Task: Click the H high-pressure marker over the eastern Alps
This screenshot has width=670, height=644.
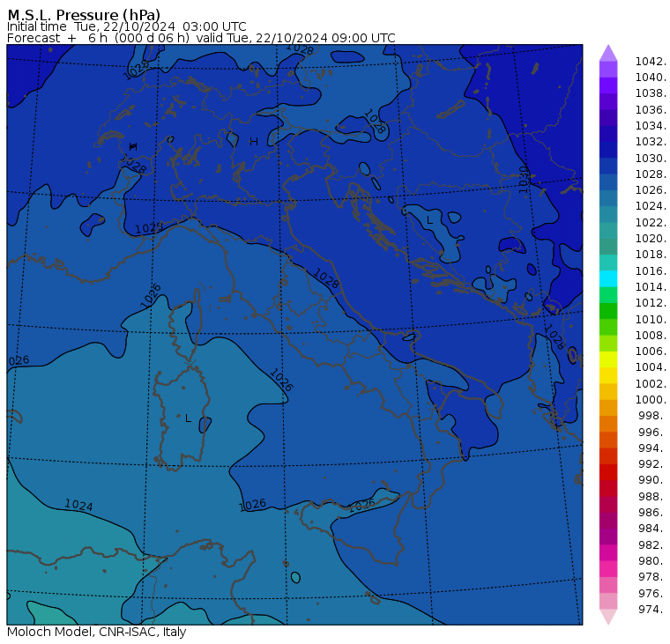Action: tap(254, 141)
